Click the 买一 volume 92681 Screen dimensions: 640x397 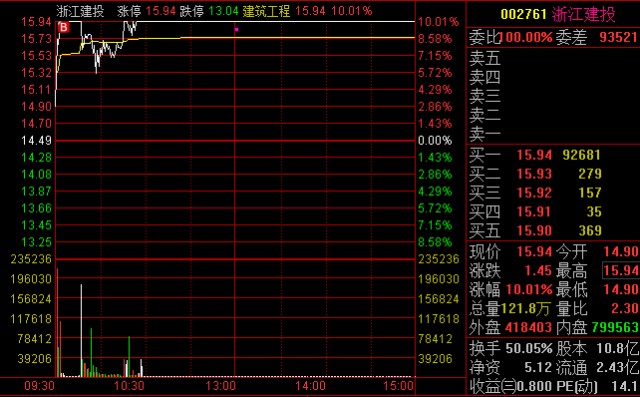point(582,155)
